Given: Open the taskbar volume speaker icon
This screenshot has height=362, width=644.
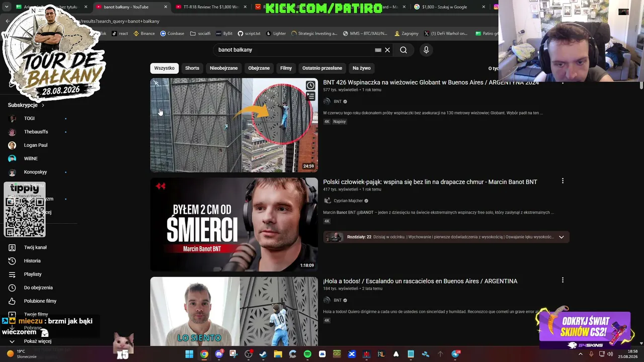Looking at the screenshot, I should tap(610, 354).
